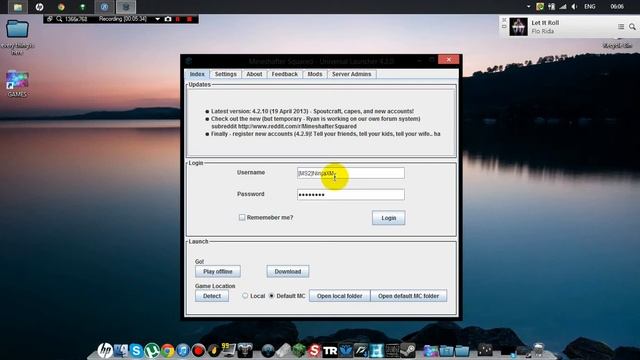Click the file explorer taskbar icon
The width and height of the screenshot is (640, 360).
click(x=18, y=7)
